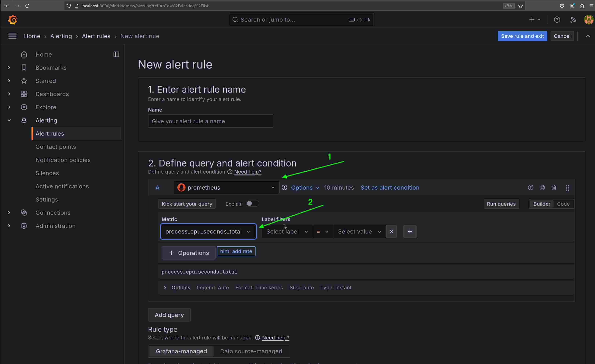Collapse the rule editor with the chevron near Cancel
This screenshot has width=595, height=364.
[x=588, y=36]
